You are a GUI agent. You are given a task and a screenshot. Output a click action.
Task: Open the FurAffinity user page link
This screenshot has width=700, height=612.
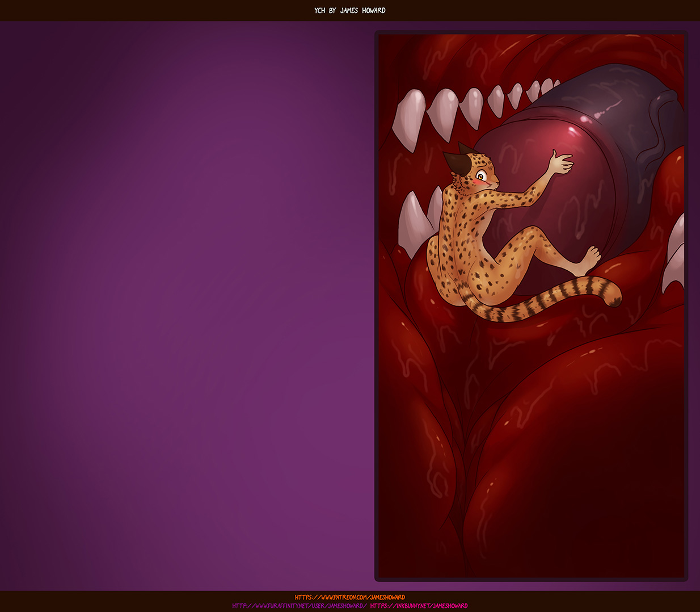(x=299, y=606)
